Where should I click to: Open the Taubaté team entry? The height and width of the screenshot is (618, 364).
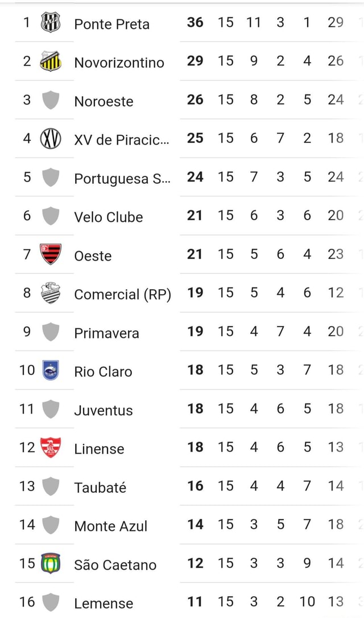click(x=100, y=487)
